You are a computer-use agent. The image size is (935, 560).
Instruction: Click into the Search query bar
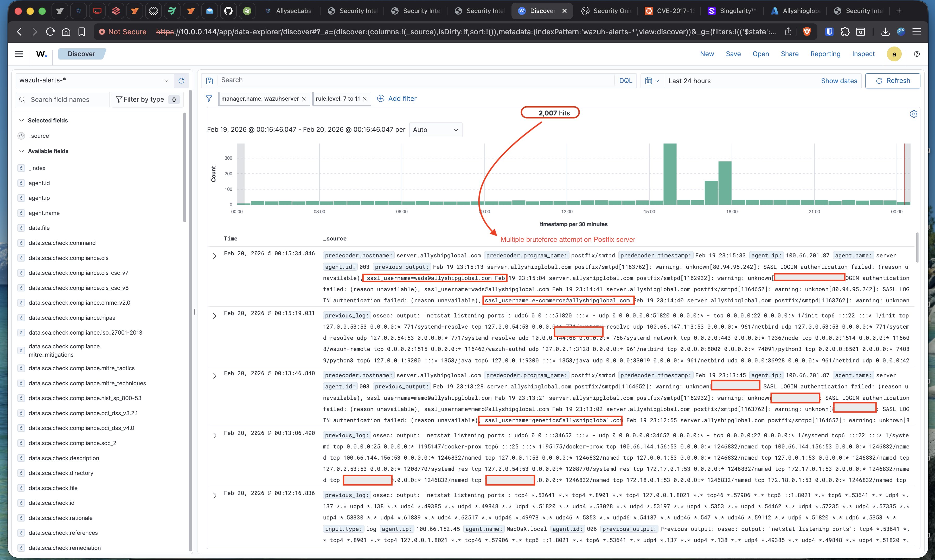click(x=415, y=80)
